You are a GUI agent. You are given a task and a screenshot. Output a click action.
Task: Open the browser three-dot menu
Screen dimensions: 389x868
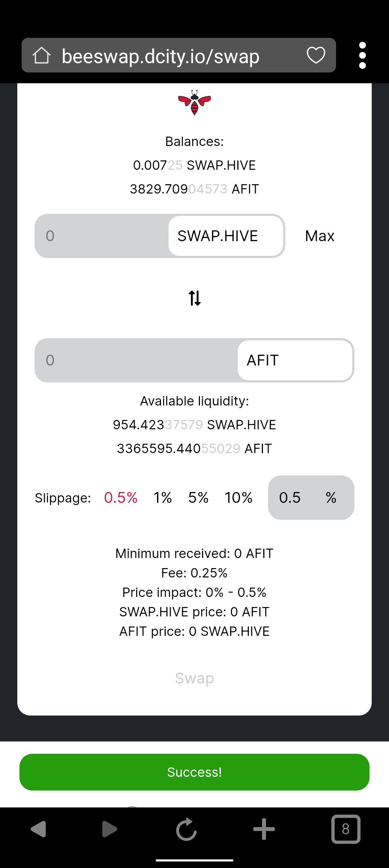point(363,55)
